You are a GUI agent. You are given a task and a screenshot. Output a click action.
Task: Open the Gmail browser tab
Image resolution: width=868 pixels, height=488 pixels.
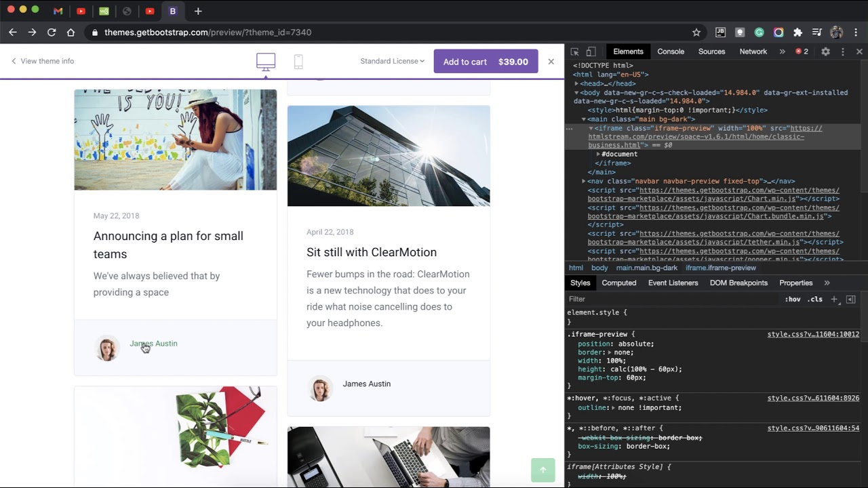pos(58,11)
